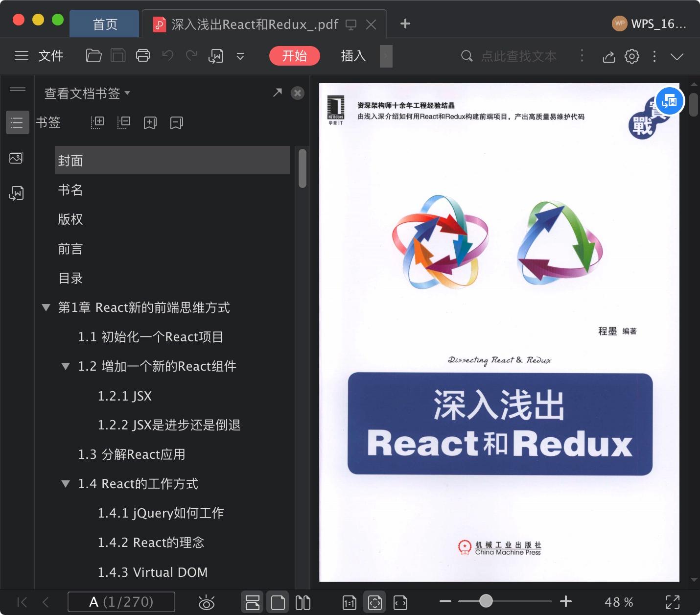Open the settings gear icon
The height and width of the screenshot is (615, 700).
(632, 56)
